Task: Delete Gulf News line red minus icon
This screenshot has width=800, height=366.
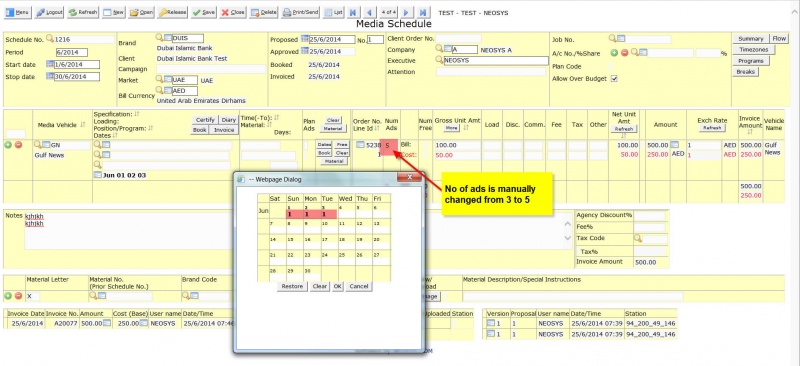Action: click(x=18, y=145)
